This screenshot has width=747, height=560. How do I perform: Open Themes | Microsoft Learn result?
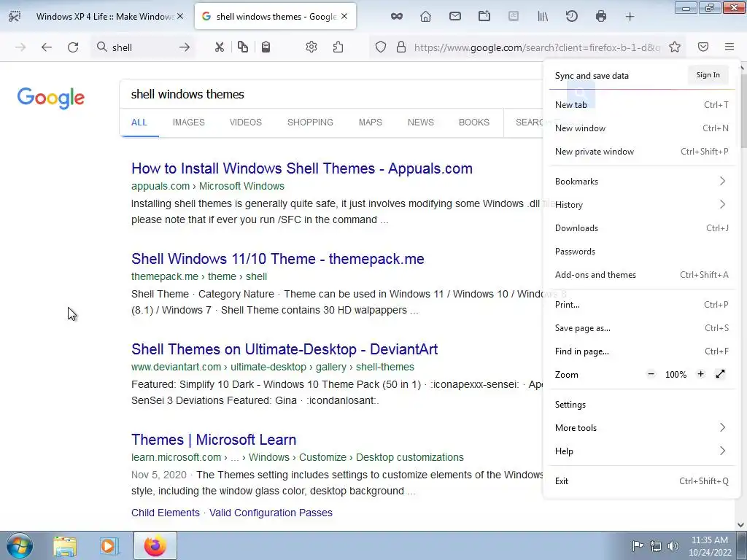tap(214, 440)
